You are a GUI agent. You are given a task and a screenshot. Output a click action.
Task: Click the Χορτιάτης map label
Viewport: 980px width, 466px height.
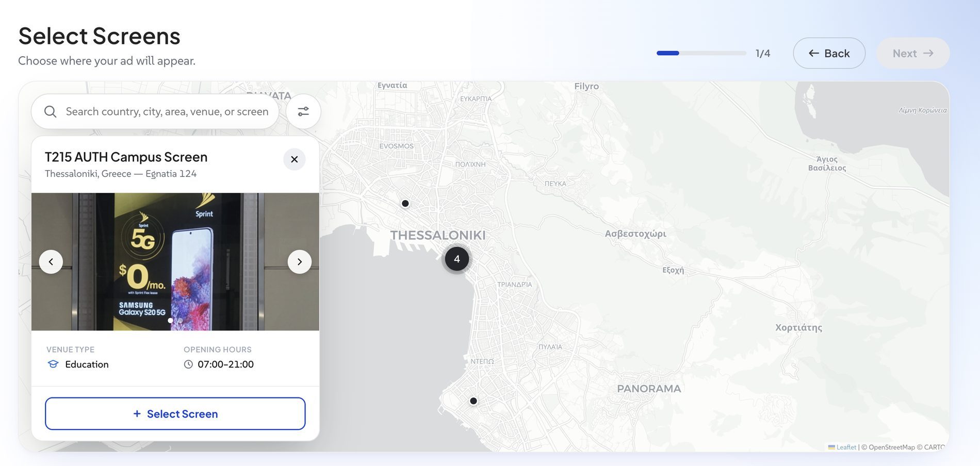(798, 328)
